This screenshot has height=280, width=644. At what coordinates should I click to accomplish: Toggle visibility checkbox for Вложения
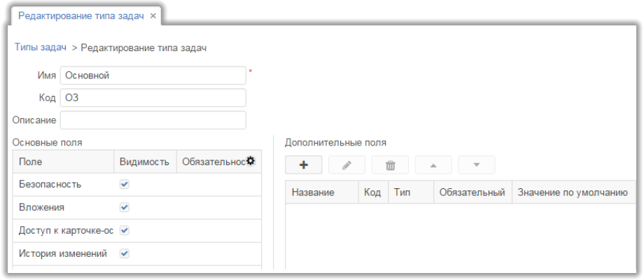click(x=125, y=208)
